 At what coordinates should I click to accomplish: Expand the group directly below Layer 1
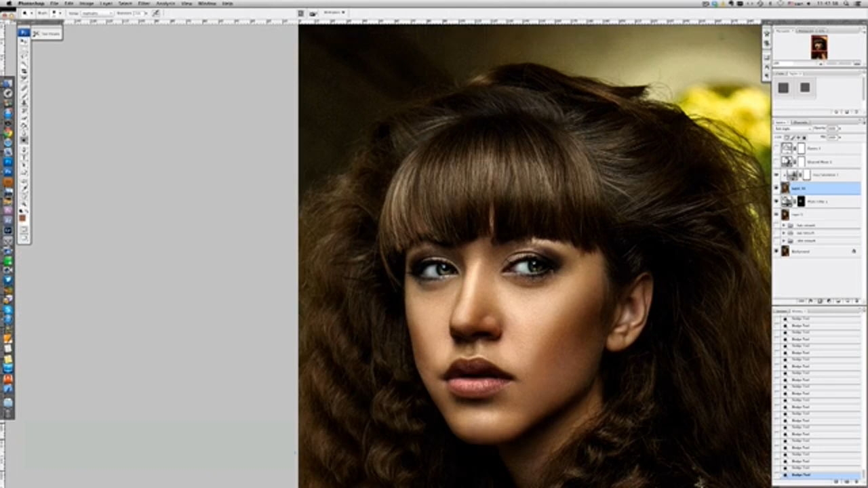pos(784,226)
